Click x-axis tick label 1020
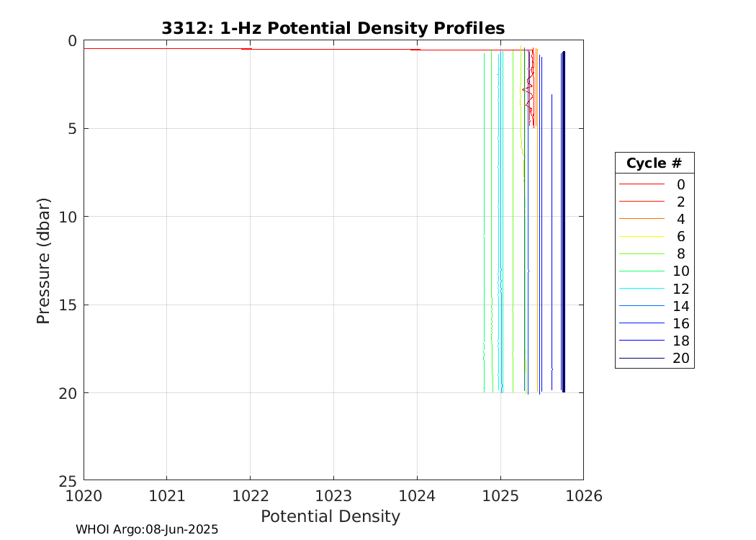Screen dimensions: 756x540 pyautogui.click(x=84, y=495)
